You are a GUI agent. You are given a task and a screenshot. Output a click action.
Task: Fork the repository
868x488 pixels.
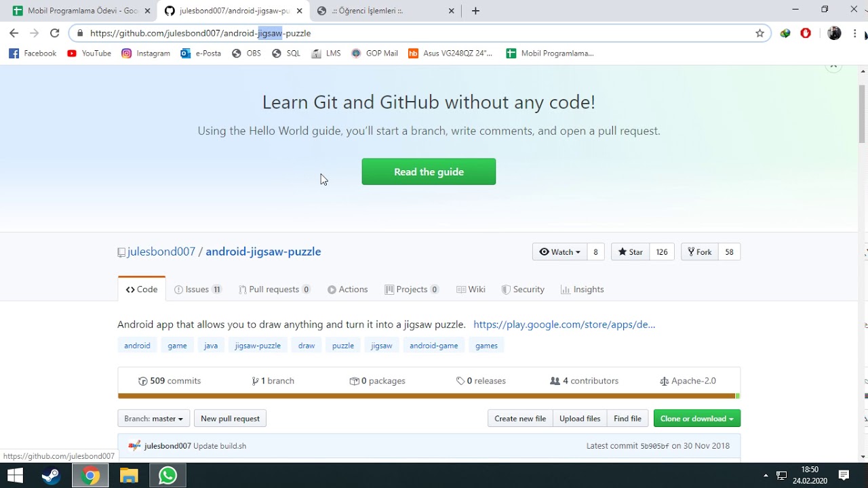699,252
